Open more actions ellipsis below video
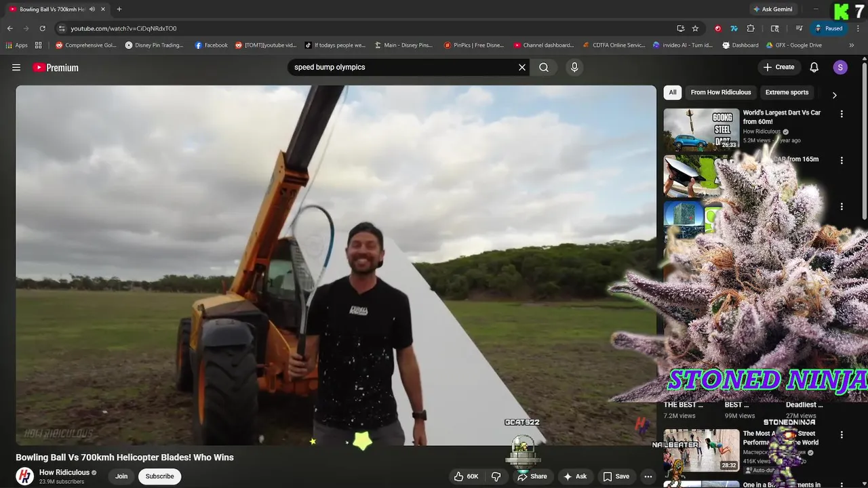 (x=648, y=476)
